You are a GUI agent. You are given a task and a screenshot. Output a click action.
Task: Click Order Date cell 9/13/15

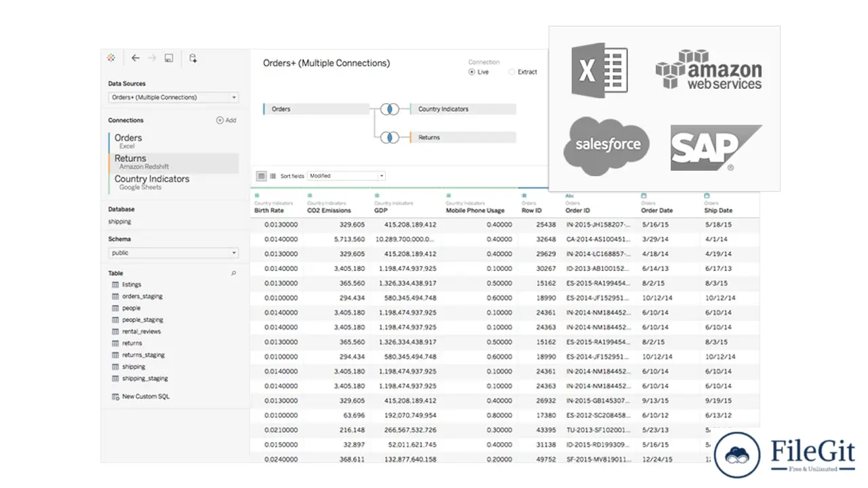click(654, 401)
